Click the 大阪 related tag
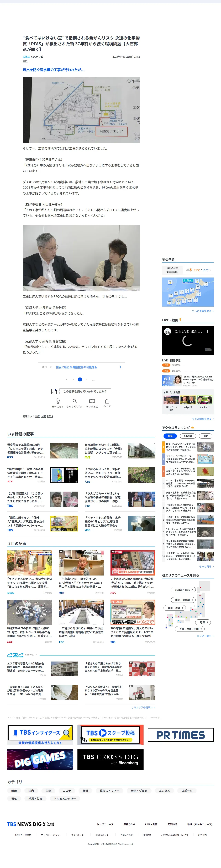This screenshot has width=221, height=868. 43,416
